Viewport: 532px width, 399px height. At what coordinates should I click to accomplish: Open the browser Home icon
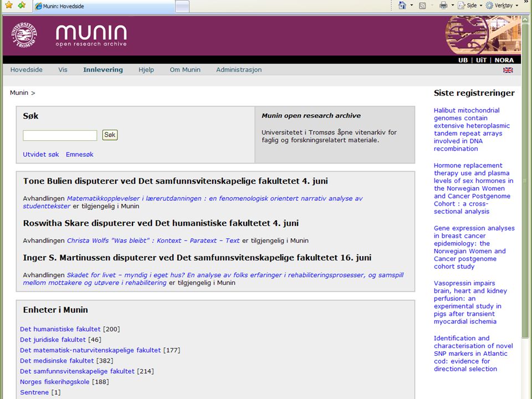click(402, 6)
